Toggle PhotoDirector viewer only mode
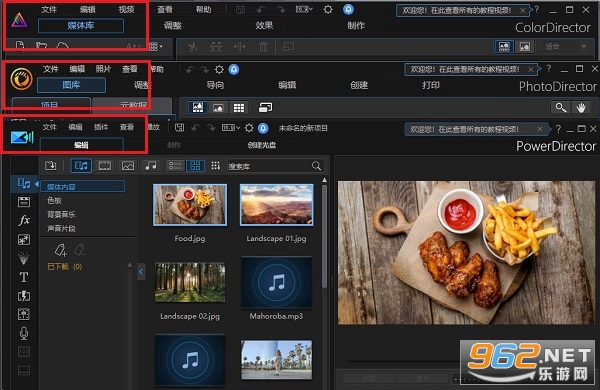Image resolution: width=600 pixels, height=390 pixels. [x=218, y=108]
